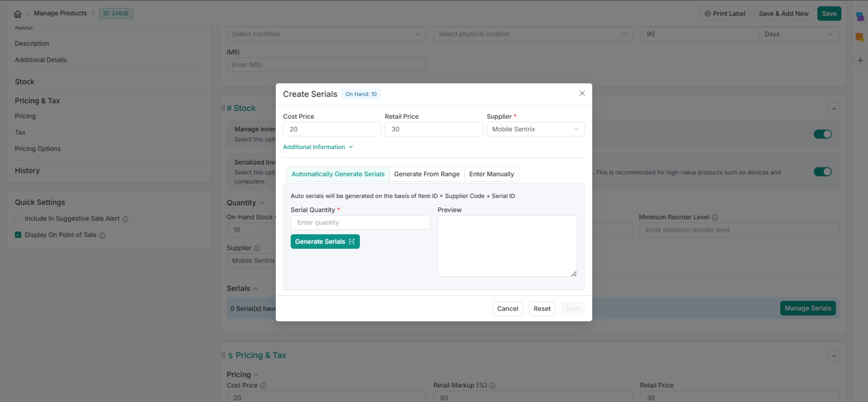The width and height of the screenshot is (868, 402).
Task: Focus Enter minimum reorder level field
Action: (739, 230)
